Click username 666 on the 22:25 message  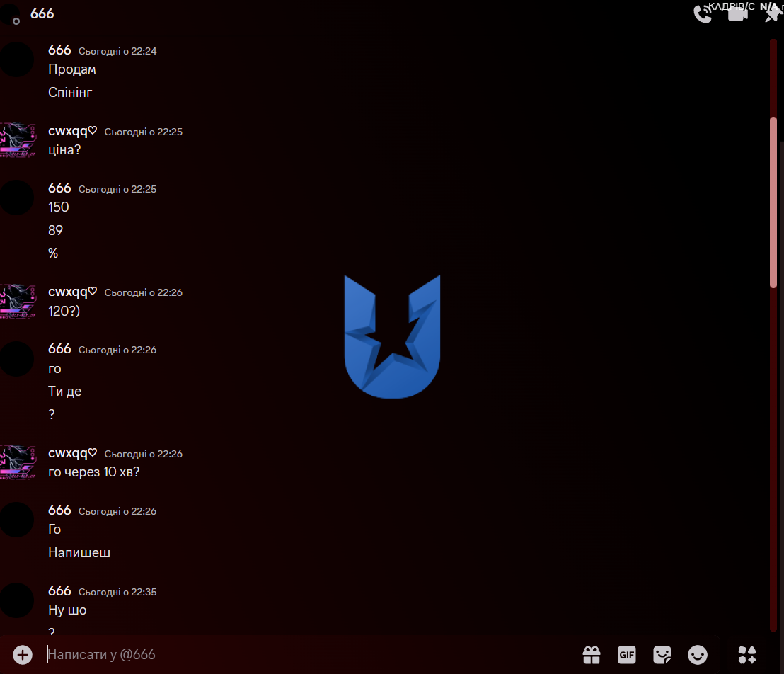59,188
